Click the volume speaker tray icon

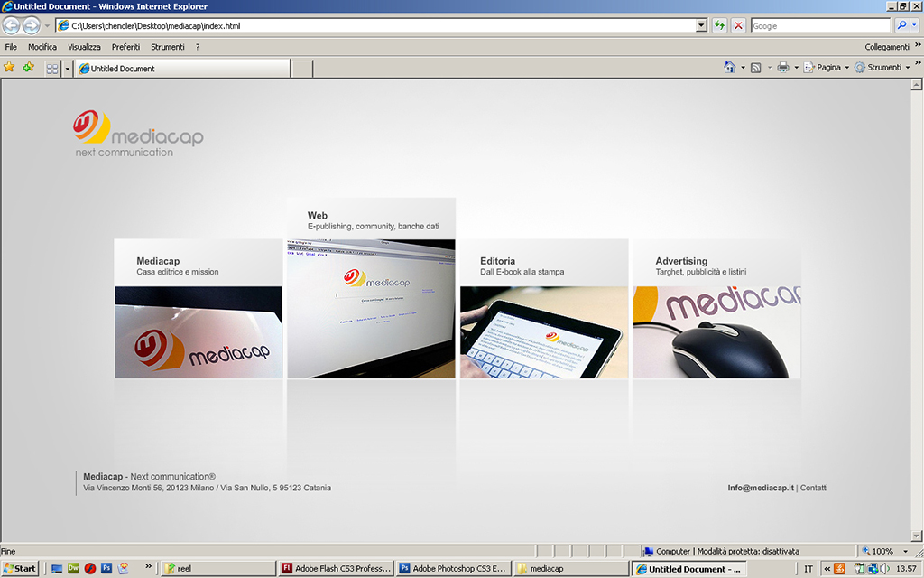(x=885, y=569)
